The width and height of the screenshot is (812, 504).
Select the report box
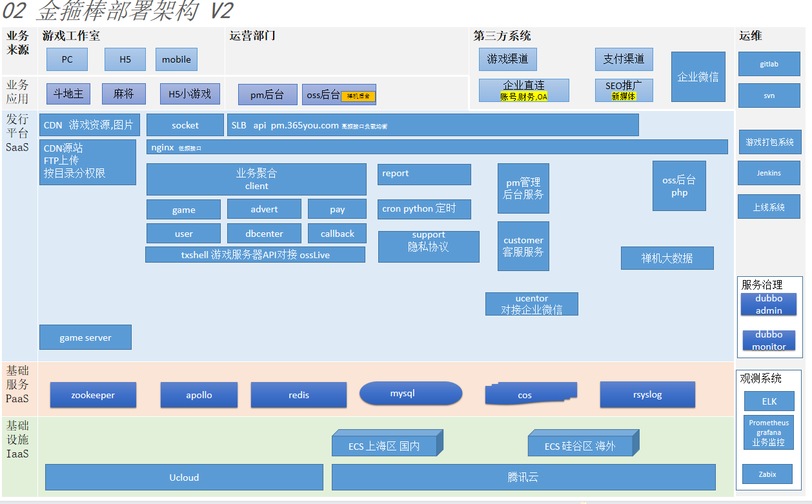pyautogui.click(x=424, y=174)
